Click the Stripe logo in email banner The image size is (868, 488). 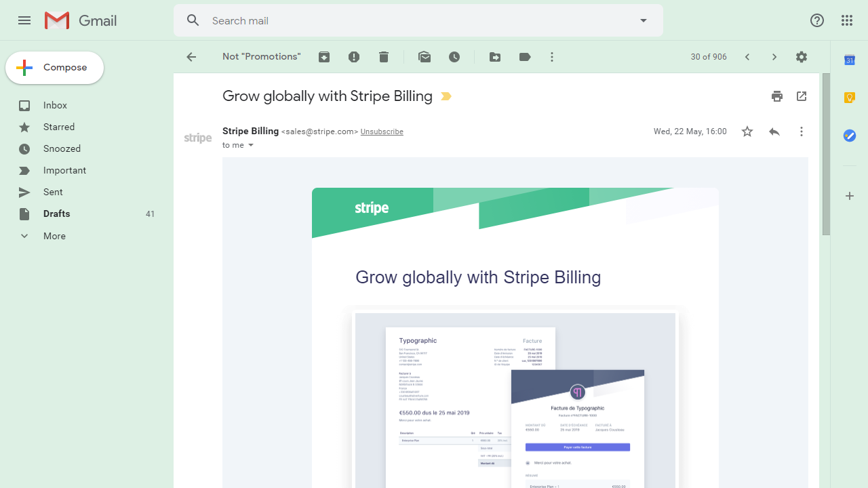point(372,208)
